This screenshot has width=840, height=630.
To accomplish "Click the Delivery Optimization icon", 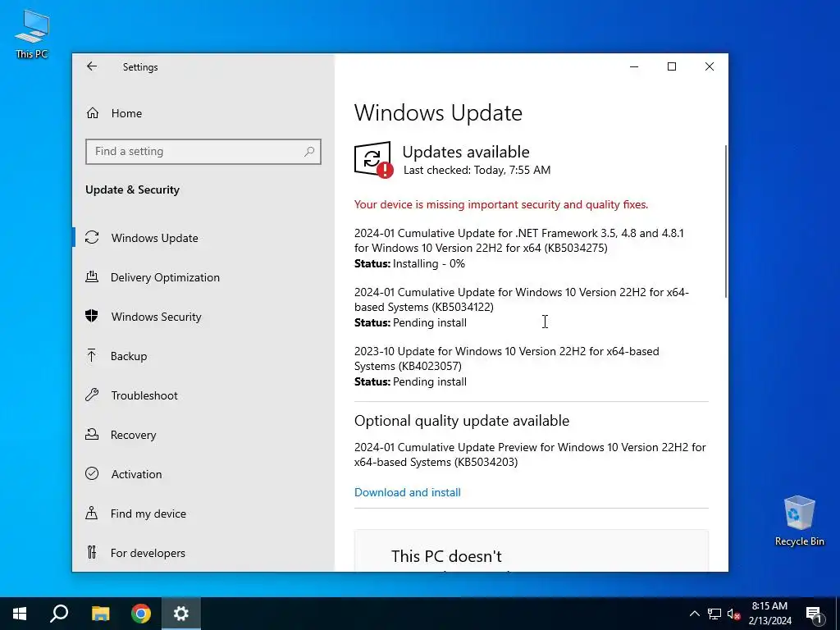I will point(92,277).
